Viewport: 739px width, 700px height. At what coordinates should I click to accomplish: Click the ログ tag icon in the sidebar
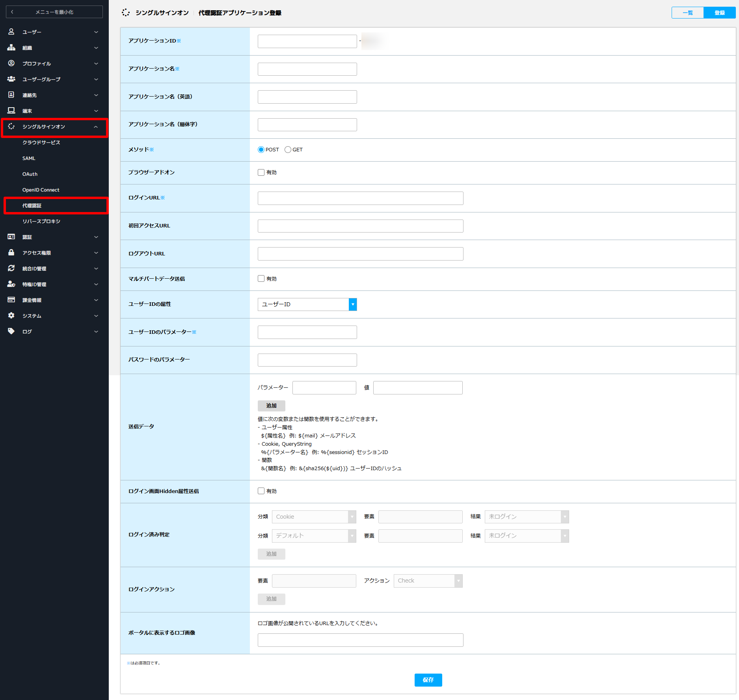tap(11, 331)
